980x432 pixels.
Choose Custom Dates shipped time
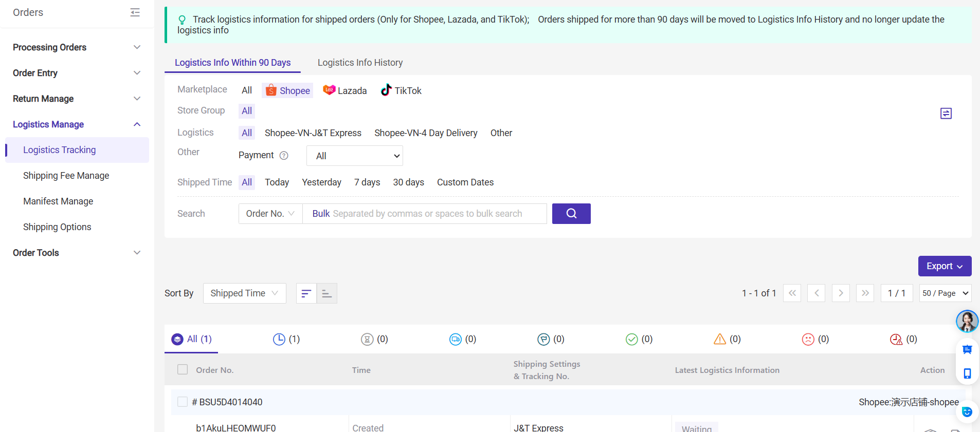click(465, 182)
